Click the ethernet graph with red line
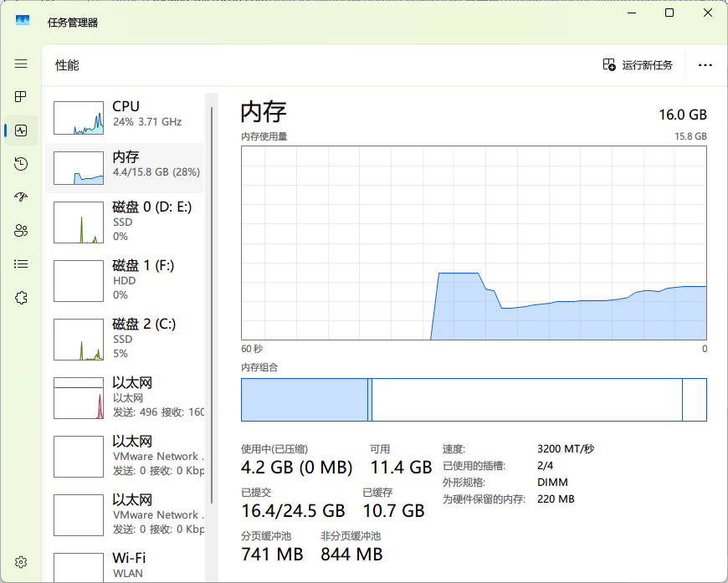The height and width of the screenshot is (583, 728). click(79, 398)
